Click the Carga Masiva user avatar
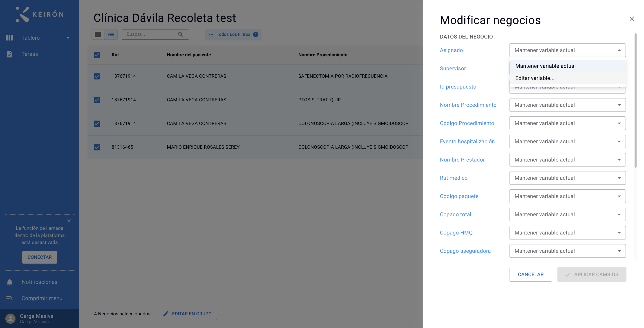Screen dimensions: 644x328 coord(10,319)
